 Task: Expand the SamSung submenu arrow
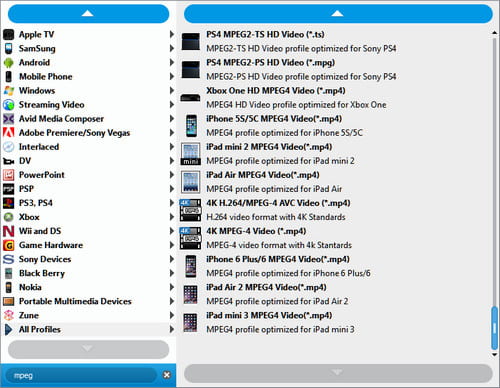tap(172, 49)
